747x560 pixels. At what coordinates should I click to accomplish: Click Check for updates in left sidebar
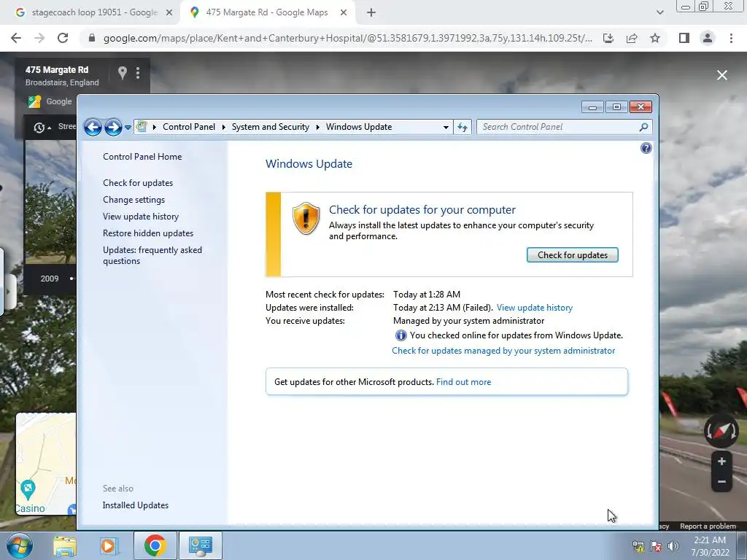click(138, 183)
